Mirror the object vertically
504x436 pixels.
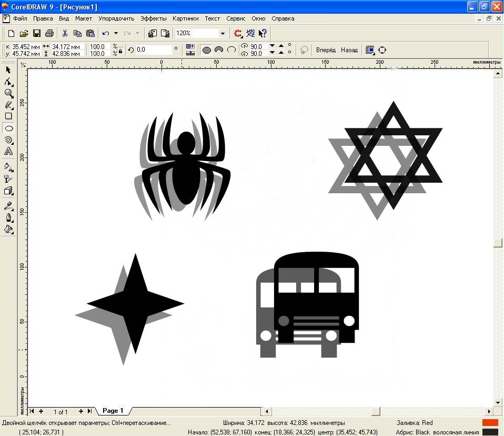190,53
